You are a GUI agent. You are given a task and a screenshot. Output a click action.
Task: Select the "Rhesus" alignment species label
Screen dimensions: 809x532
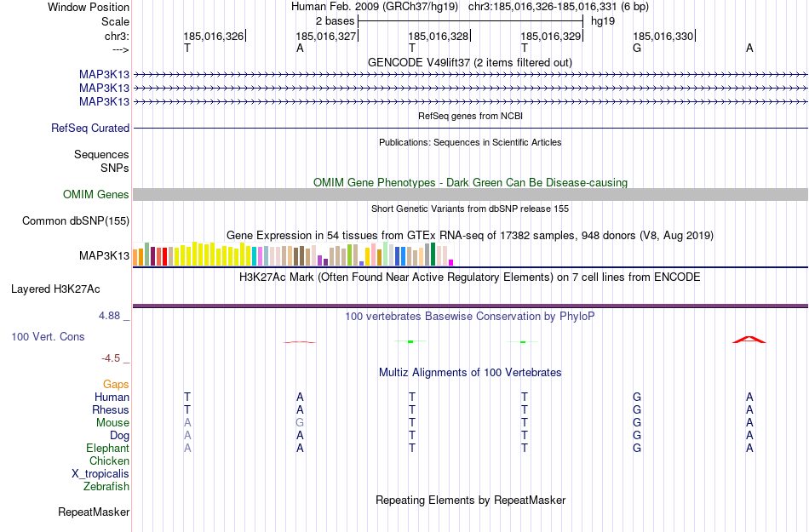(111, 409)
